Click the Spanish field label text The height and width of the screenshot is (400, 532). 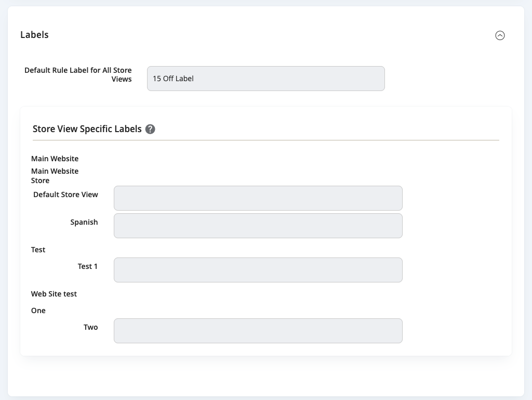pyautogui.click(x=84, y=222)
